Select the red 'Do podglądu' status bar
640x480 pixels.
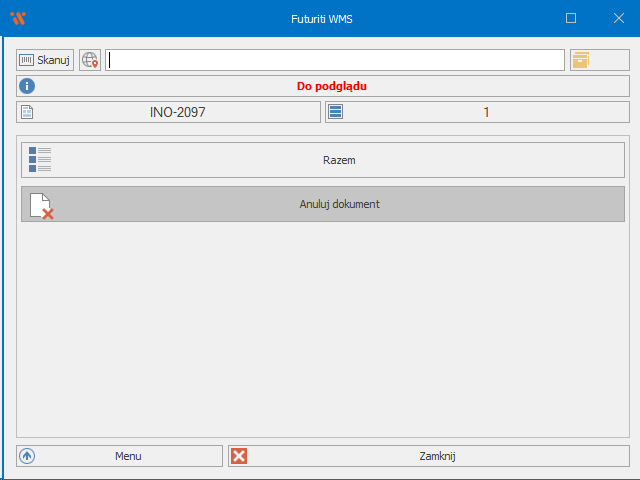click(x=331, y=86)
